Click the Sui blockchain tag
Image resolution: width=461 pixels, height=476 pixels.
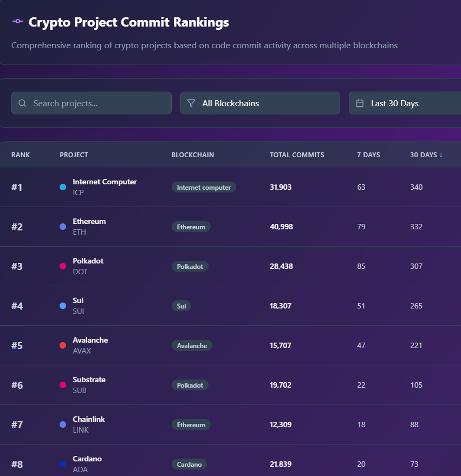click(181, 306)
